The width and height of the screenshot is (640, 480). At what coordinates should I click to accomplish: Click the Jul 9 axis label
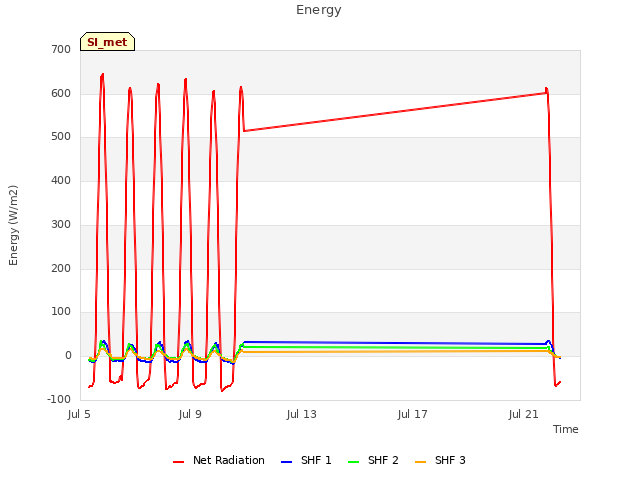pyautogui.click(x=190, y=414)
